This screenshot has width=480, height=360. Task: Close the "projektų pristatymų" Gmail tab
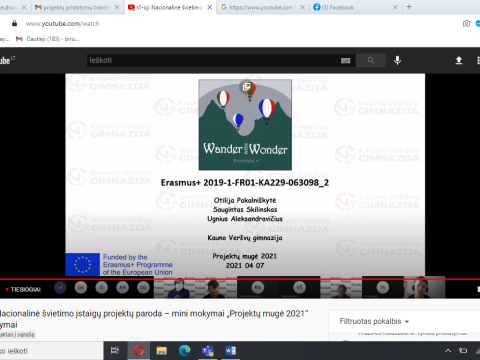(117, 7)
